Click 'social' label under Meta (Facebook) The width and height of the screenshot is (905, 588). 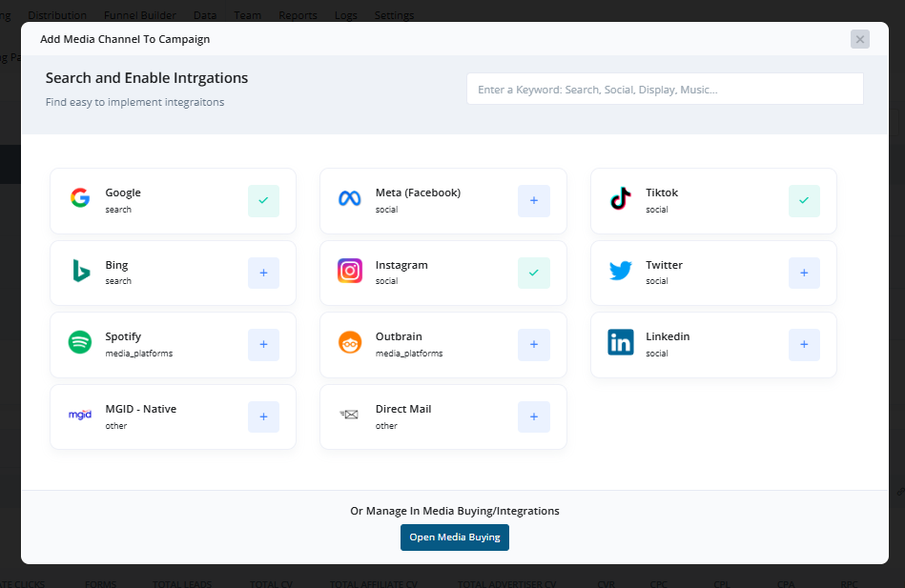pos(387,210)
